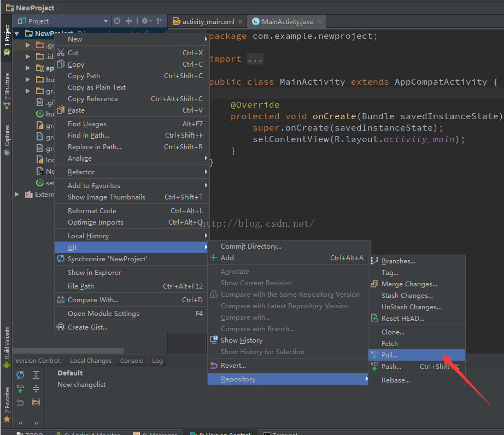Switch to the Console tab in Version Control
This screenshot has height=435, width=504.
pyautogui.click(x=132, y=361)
